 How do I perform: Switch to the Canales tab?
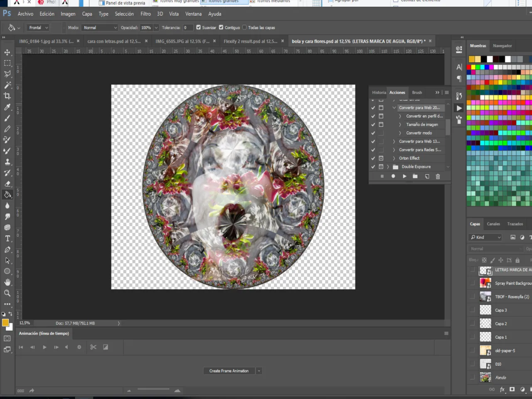point(493,224)
